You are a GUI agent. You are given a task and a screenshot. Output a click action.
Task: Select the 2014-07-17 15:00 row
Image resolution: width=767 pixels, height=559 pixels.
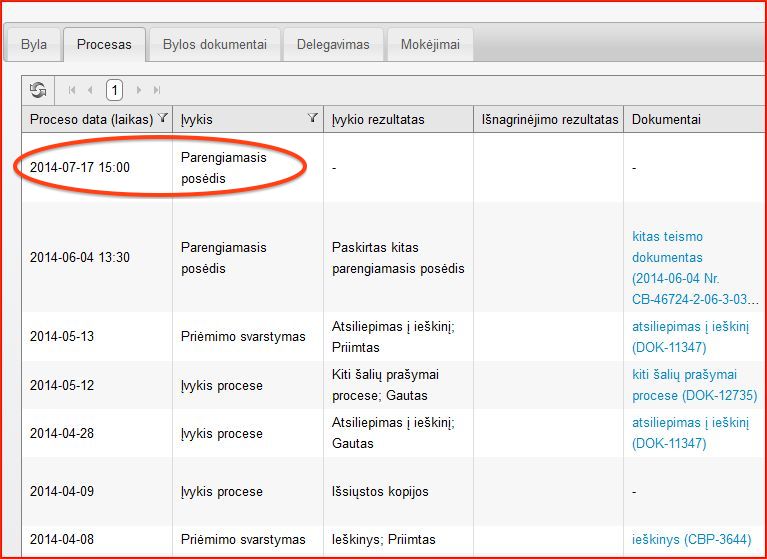pyautogui.click(x=80, y=167)
